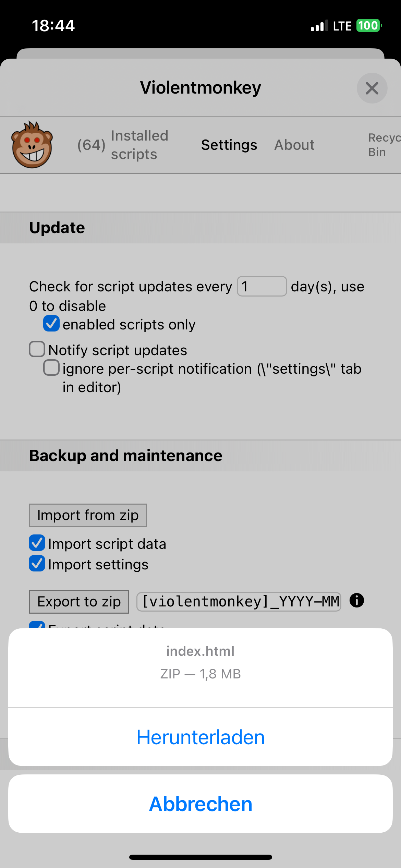401x868 pixels.
Task: Click the export filename template field
Action: [239, 602]
